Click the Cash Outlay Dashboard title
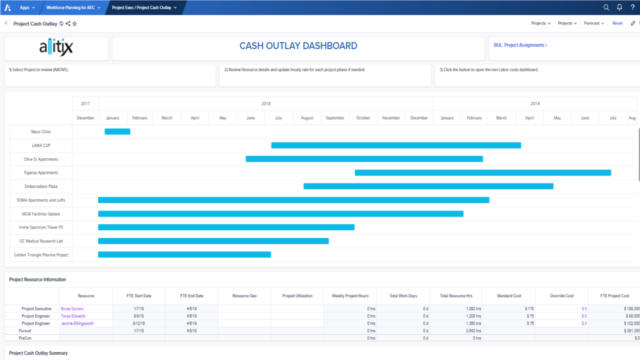This screenshot has height=360, width=640. (x=298, y=46)
